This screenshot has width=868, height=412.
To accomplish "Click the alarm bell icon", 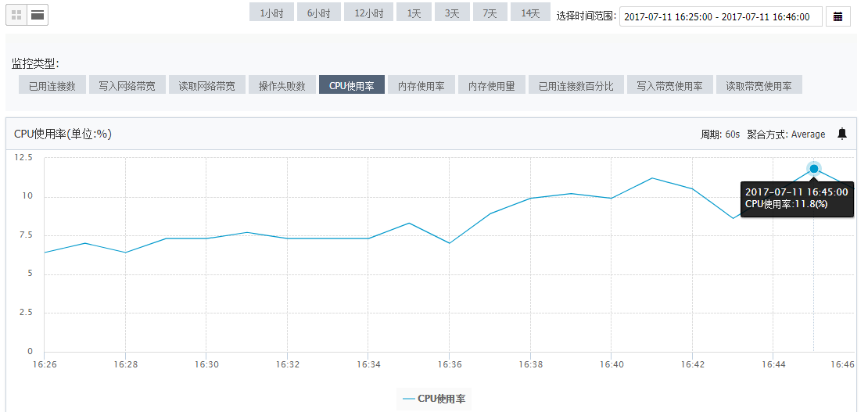I will coord(842,134).
